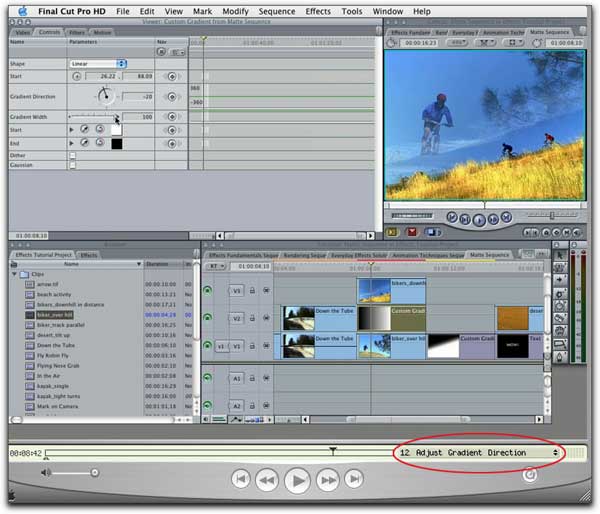This screenshot has width=600, height=514.
Task: Click the black End color swatch
Action: pyautogui.click(x=116, y=144)
